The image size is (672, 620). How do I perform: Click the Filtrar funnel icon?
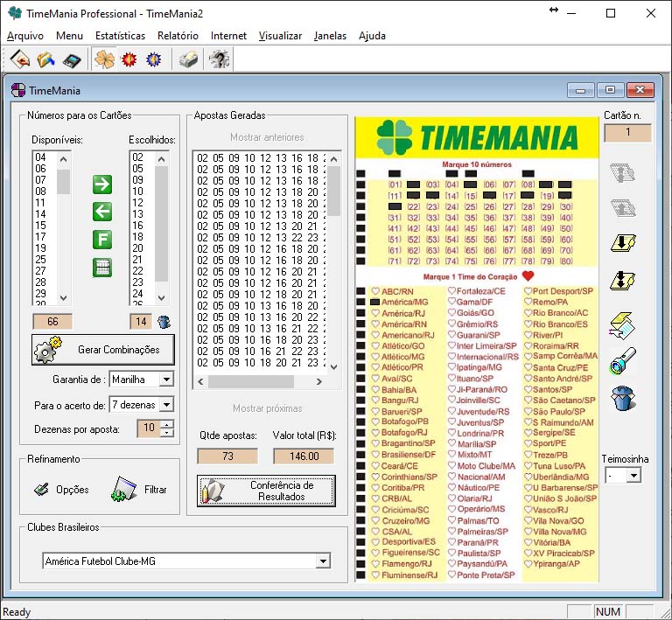click(x=123, y=489)
